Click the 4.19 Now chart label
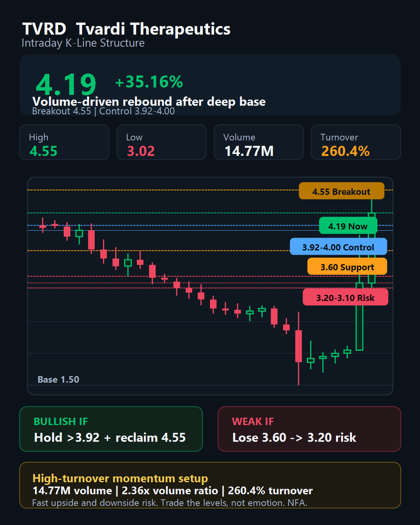The height and width of the screenshot is (525, 420). pyautogui.click(x=348, y=226)
